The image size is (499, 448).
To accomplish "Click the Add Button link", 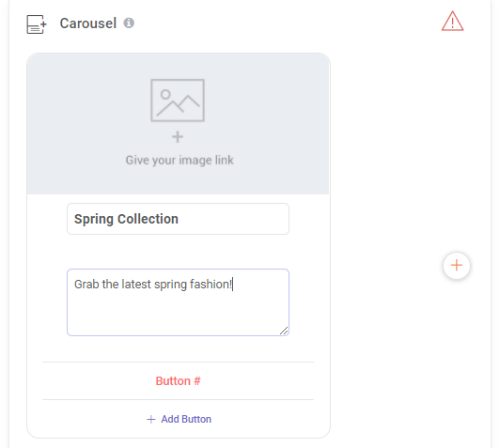I will 179,419.
